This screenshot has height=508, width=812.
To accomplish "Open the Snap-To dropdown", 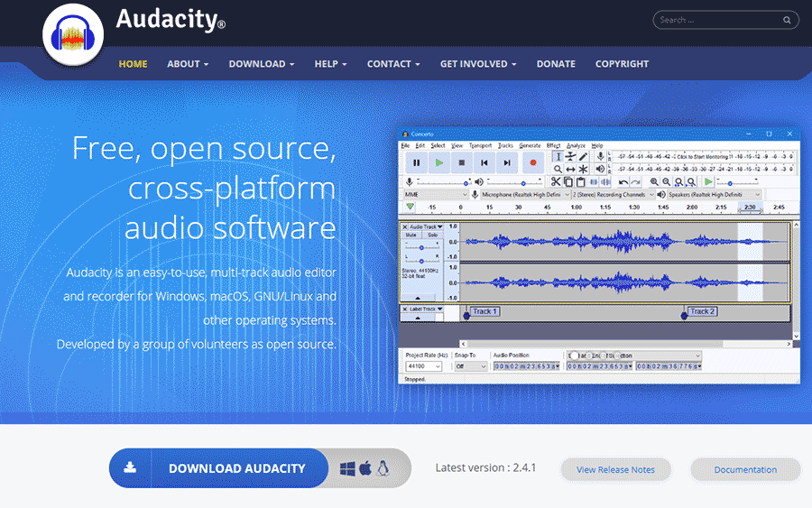I will (x=471, y=366).
